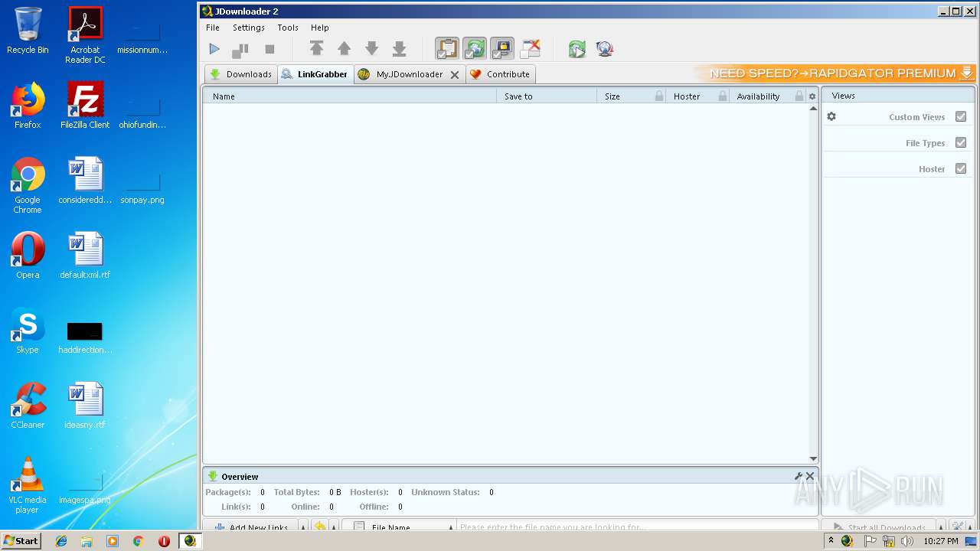Viewport: 980px width, 551px height.
Task: Open the Settings menu
Action: pos(249,28)
